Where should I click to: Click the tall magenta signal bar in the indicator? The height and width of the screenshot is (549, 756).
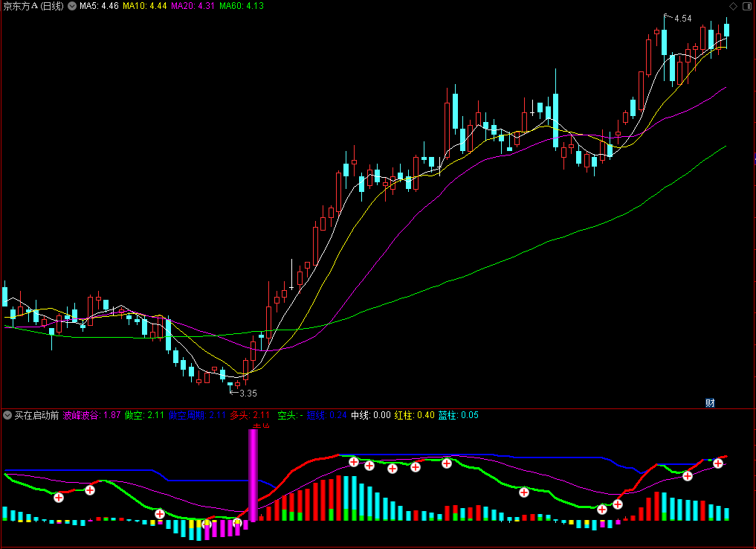click(253, 475)
